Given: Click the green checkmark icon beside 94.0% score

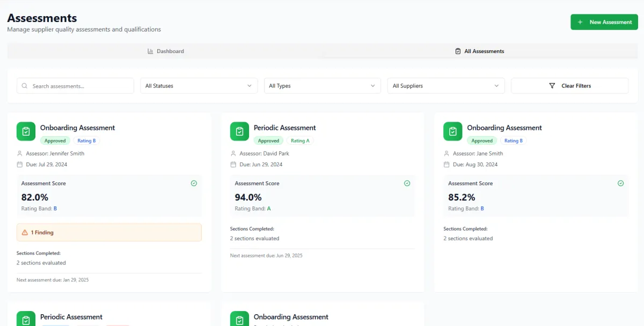Looking at the screenshot, I should pyautogui.click(x=407, y=183).
